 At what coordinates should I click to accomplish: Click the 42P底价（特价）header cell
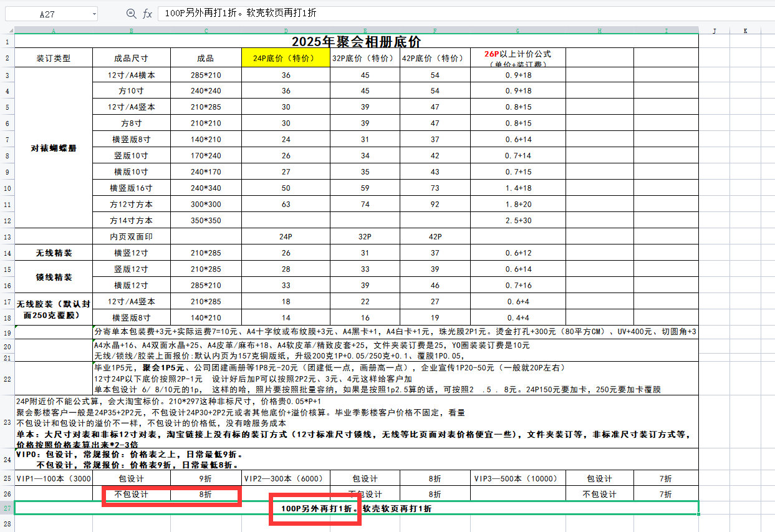click(435, 58)
